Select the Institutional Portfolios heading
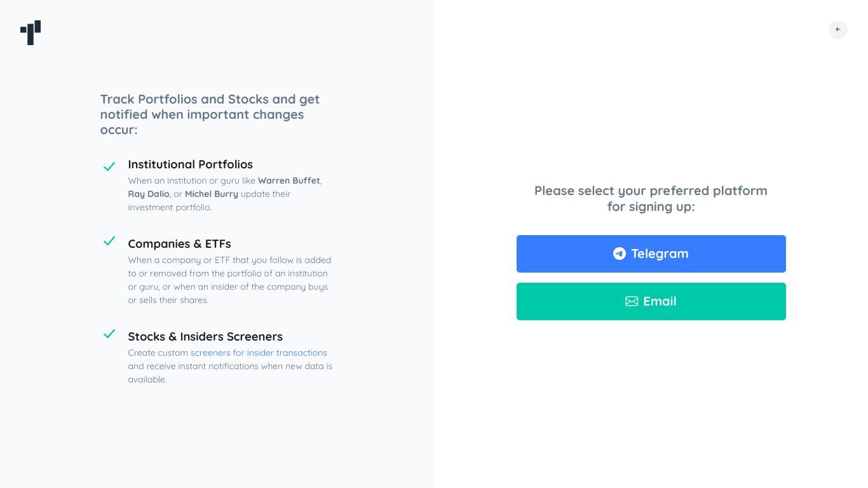Screen dimensions: 868x488 [190, 165]
